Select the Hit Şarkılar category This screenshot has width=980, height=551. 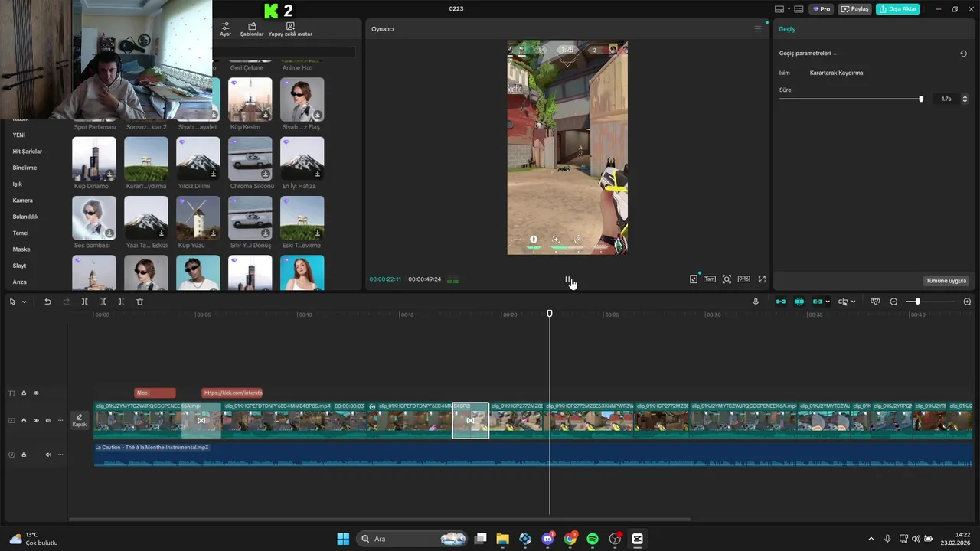click(28, 152)
